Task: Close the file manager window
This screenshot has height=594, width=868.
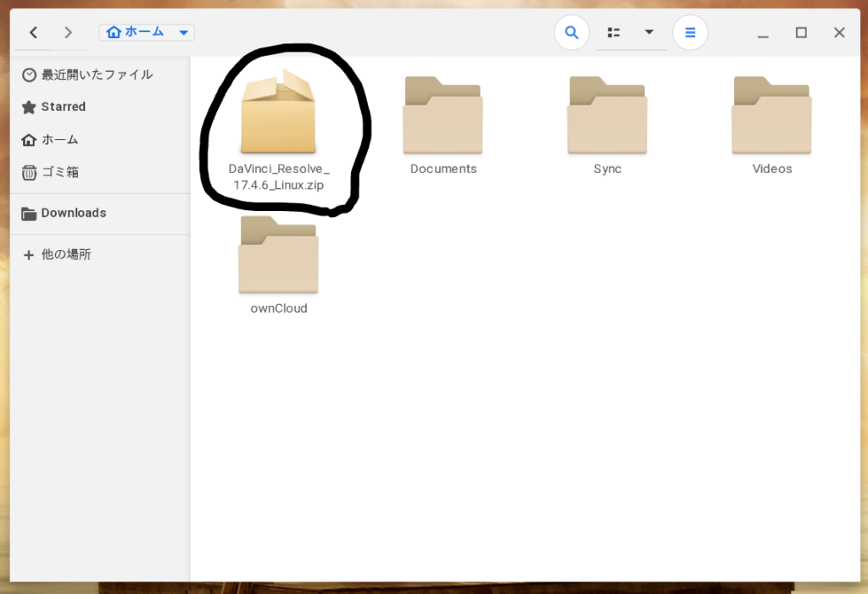Action: (839, 33)
